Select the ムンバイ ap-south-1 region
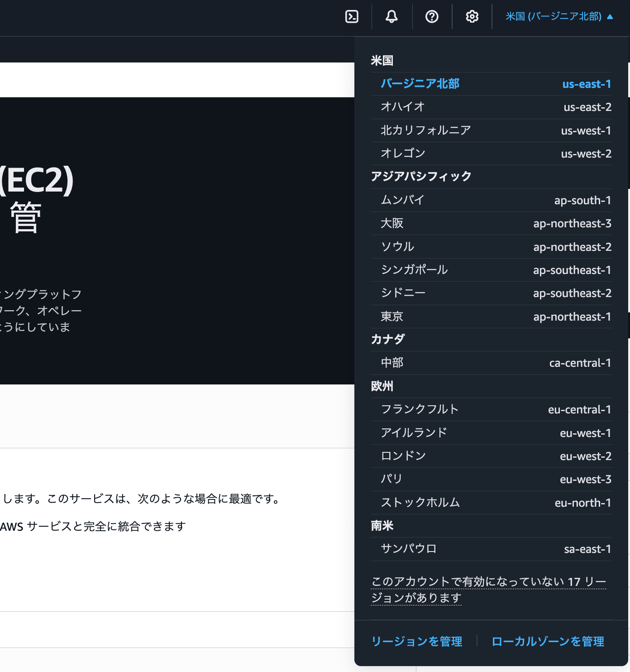630x672 pixels. point(491,200)
